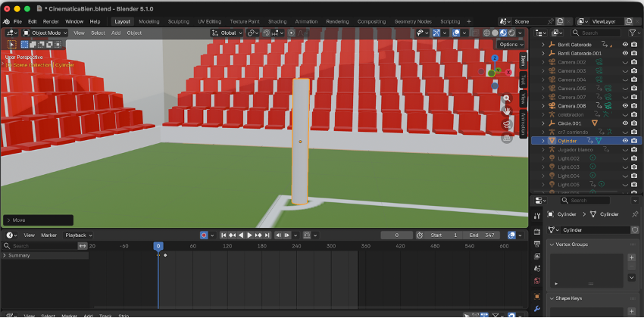Viewport: 644px width, 318px height.
Task: Disable render camera icon for Circle.001
Action: 634,123
